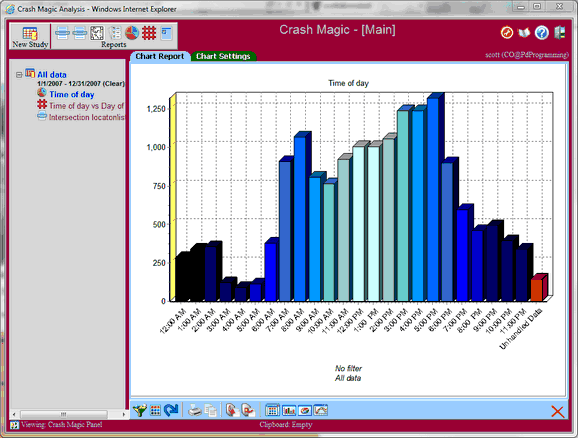Open the colored grid tool in bottom toolbar
This screenshot has width=578, height=438.
pyautogui.click(x=156, y=410)
